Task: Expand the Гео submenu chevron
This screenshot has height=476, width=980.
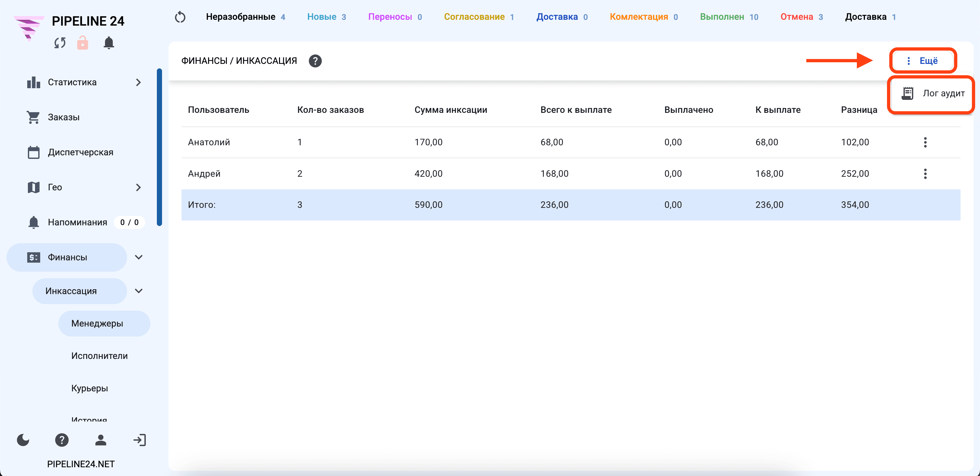Action: [x=138, y=187]
